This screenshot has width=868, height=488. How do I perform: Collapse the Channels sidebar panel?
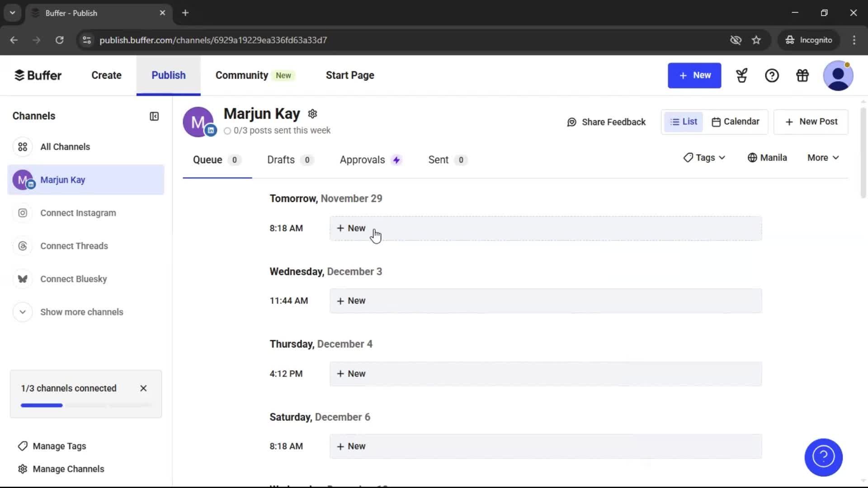154,116
